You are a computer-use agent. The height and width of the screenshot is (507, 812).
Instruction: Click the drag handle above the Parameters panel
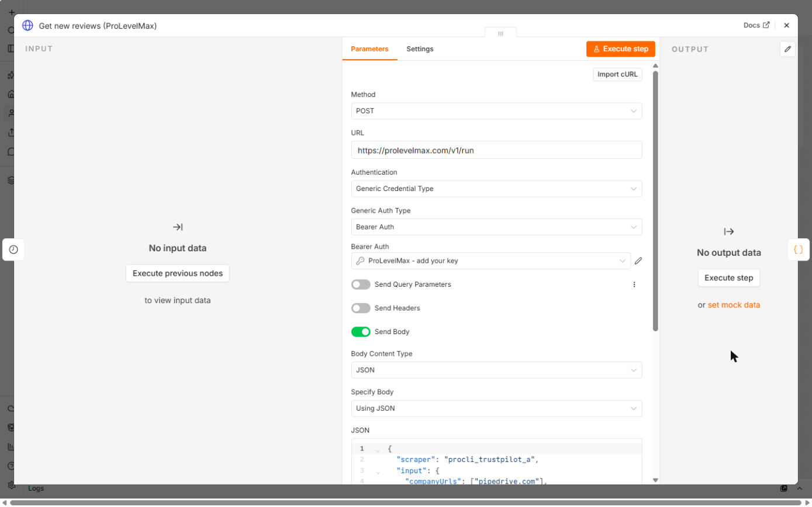[x=500, y=34]
